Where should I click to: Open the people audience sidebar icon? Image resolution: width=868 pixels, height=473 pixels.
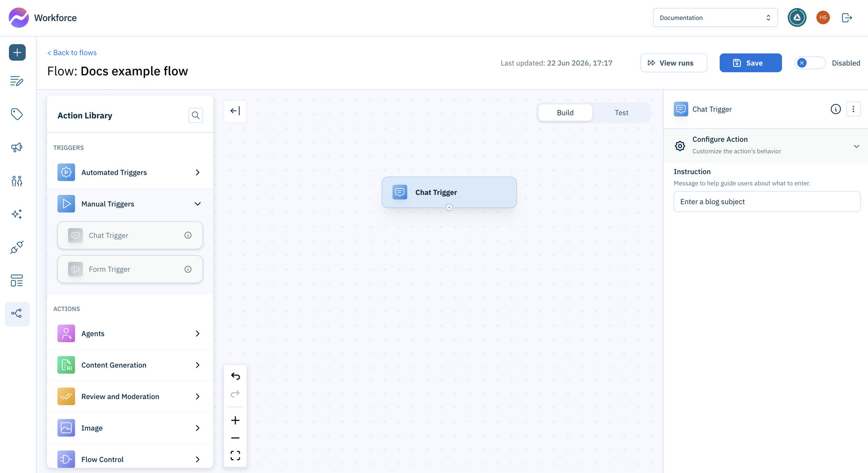(x=17, y=181)
